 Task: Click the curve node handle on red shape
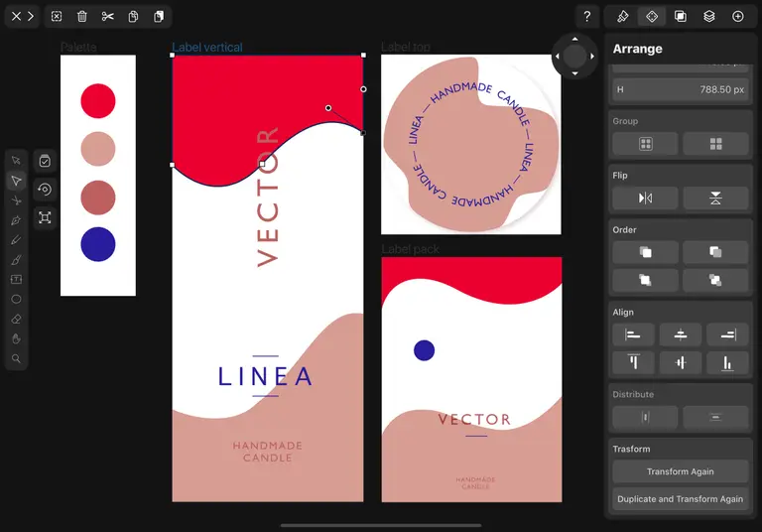328,108
